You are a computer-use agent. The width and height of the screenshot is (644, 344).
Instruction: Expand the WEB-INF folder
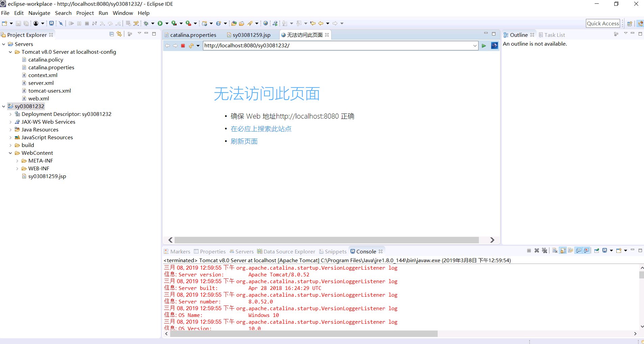(17, 169)
